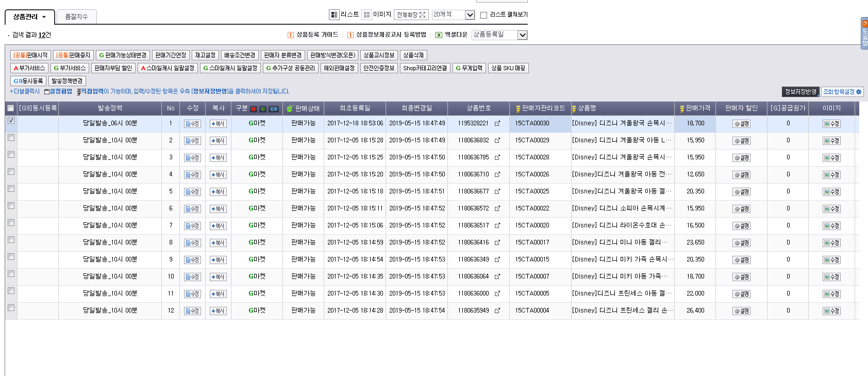
Task: Uncheck the first row checkbox
Action: [x=11, y=121]
